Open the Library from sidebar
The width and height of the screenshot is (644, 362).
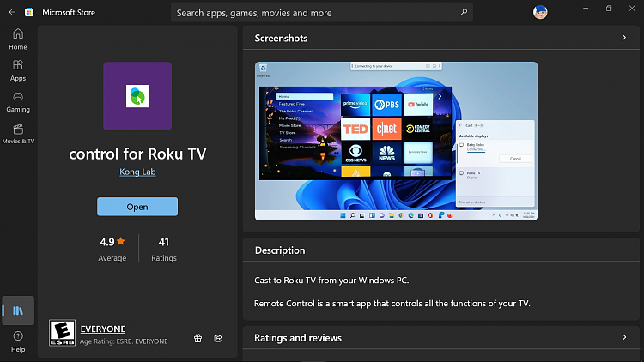point(18,310)
